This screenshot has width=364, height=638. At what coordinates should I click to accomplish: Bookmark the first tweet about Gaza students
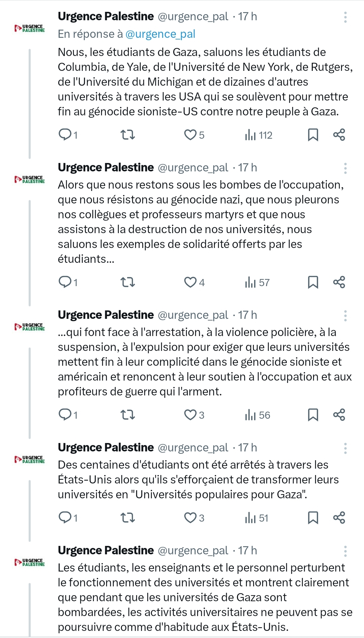313,135
